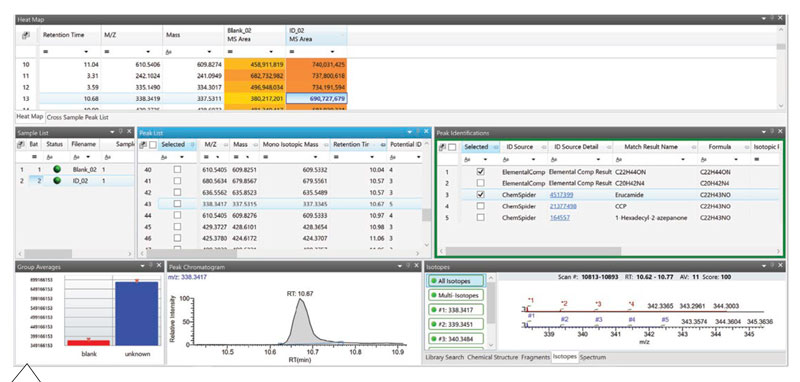Click pin icon on Formula column header
Viewport: 800px width, 382px height.
coord(746,147)
